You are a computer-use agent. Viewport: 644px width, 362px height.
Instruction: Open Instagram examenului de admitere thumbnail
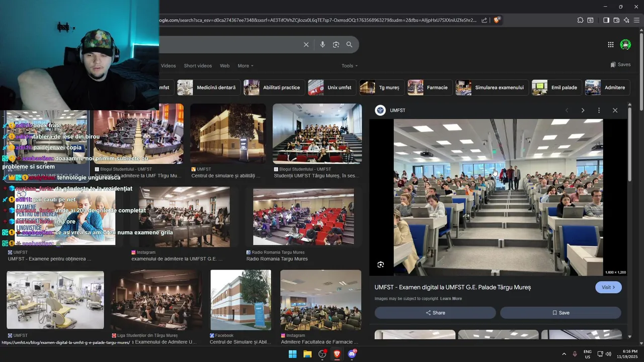184,217
